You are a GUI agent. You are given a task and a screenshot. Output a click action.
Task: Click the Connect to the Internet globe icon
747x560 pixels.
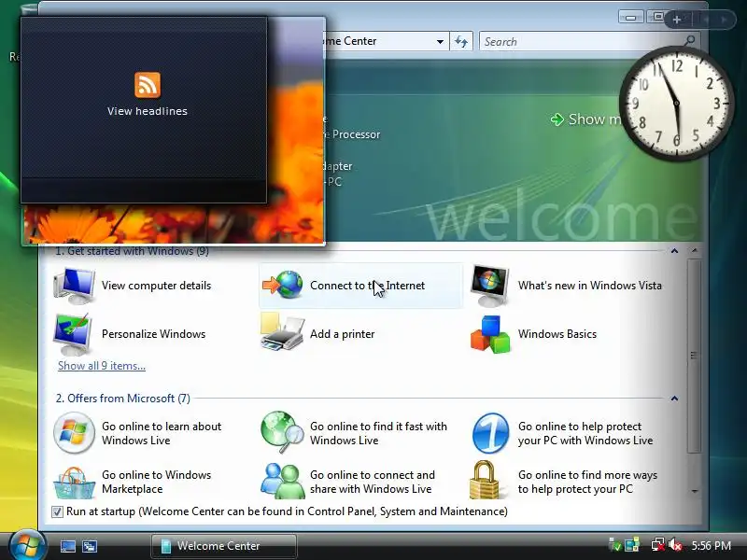[283, 285]
